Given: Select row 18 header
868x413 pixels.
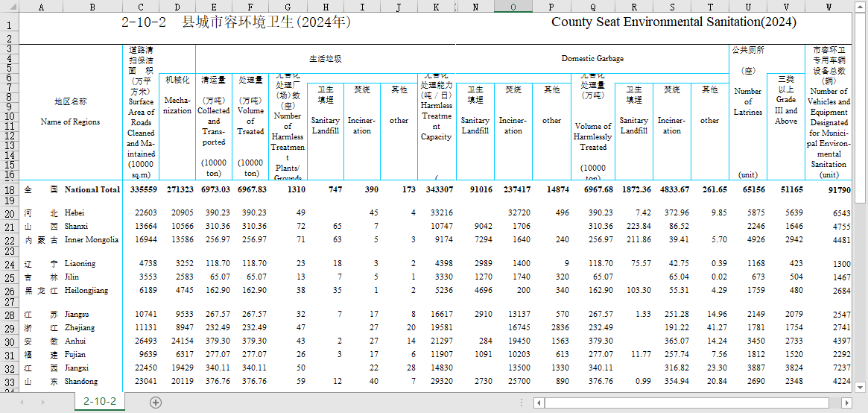Looking at the screenshot, I should coord(9,189).
